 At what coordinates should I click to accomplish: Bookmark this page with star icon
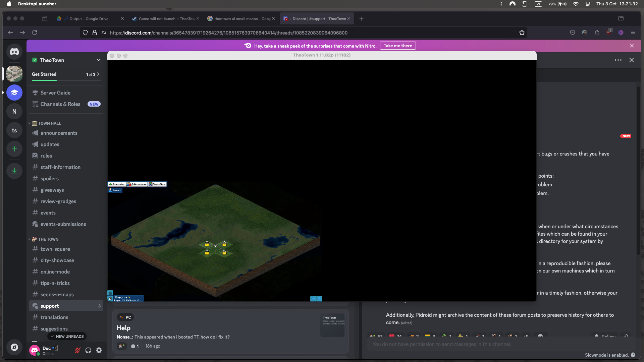(522, 33)
